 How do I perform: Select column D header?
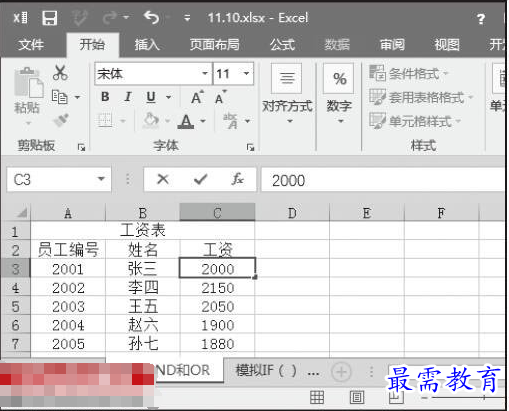292,212
